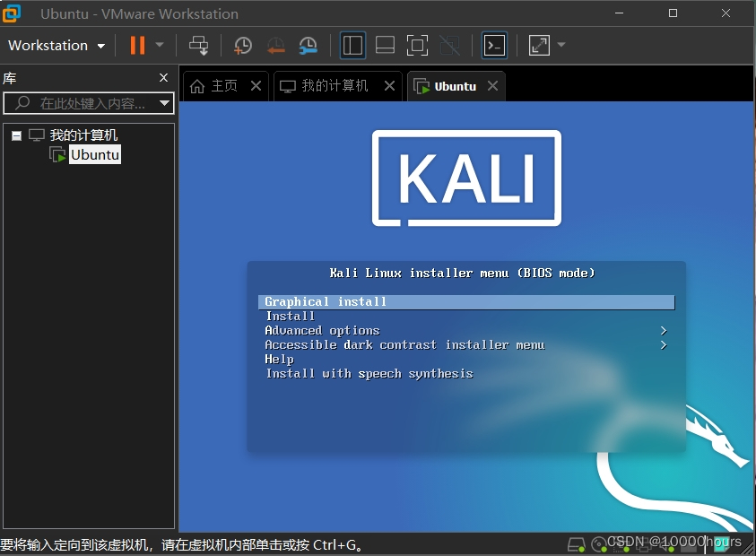Choose Advanced options in installer menu
756x556 pixels.
(322, 331)
